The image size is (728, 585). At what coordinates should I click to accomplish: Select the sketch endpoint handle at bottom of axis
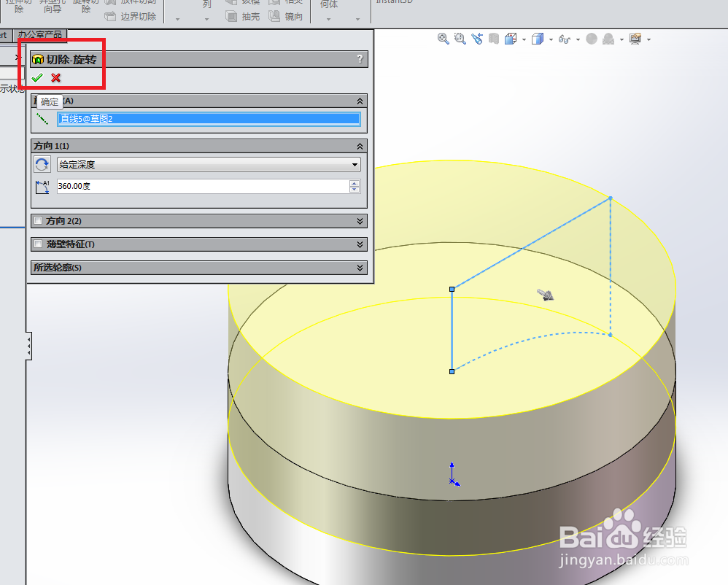click(x=452, y=371)
